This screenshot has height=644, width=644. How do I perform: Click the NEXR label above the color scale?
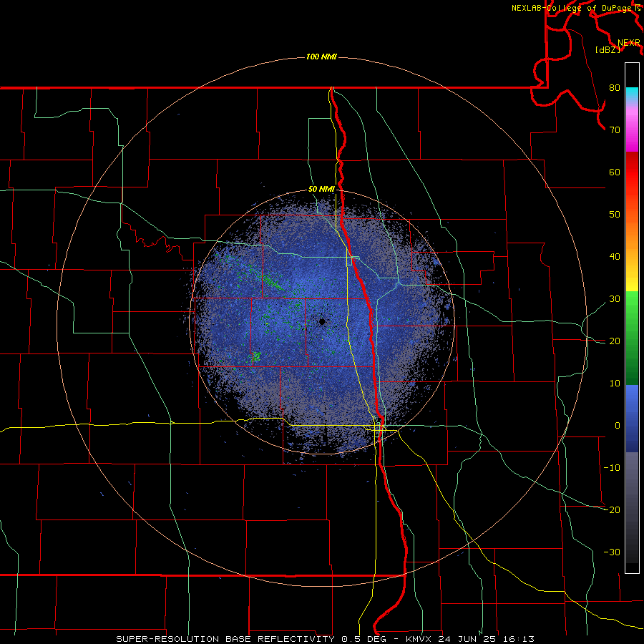(x=629, y=43)
